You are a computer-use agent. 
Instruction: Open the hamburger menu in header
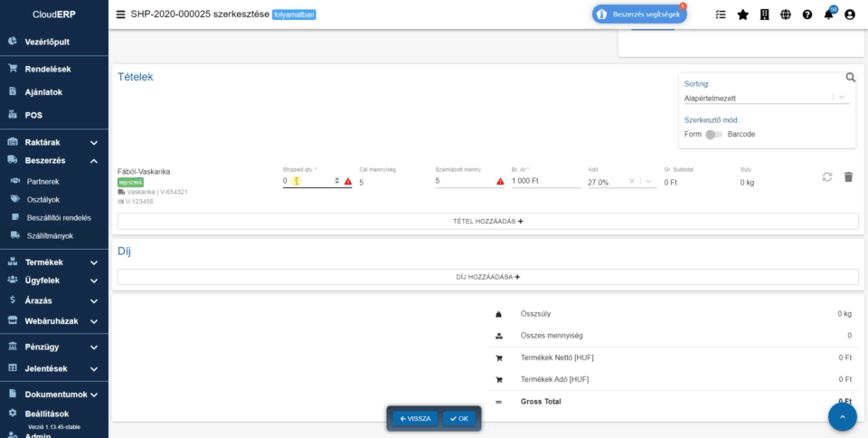click(121, 14)
